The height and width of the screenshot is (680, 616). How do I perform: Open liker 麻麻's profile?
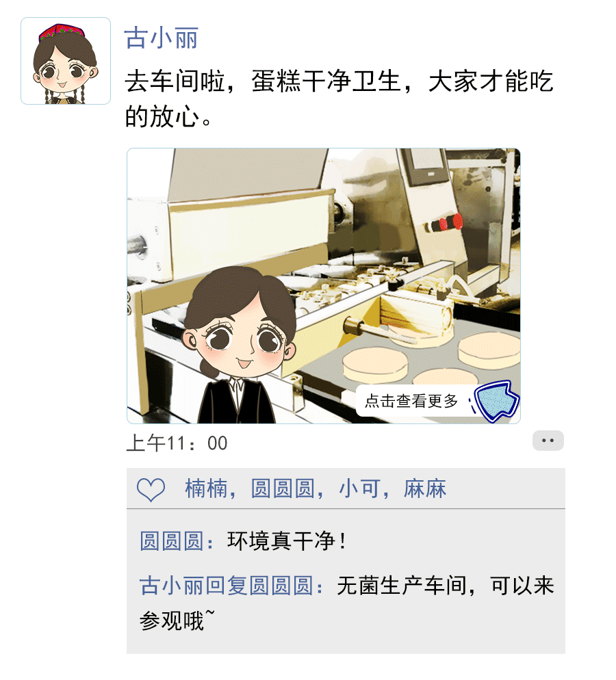tap(424, 488)
